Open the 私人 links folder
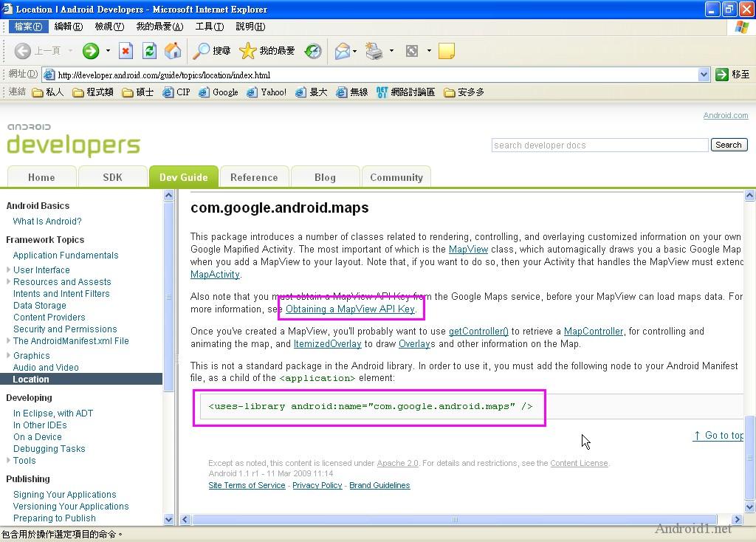The height and width of the screenshot is (542, 756). 48,92
